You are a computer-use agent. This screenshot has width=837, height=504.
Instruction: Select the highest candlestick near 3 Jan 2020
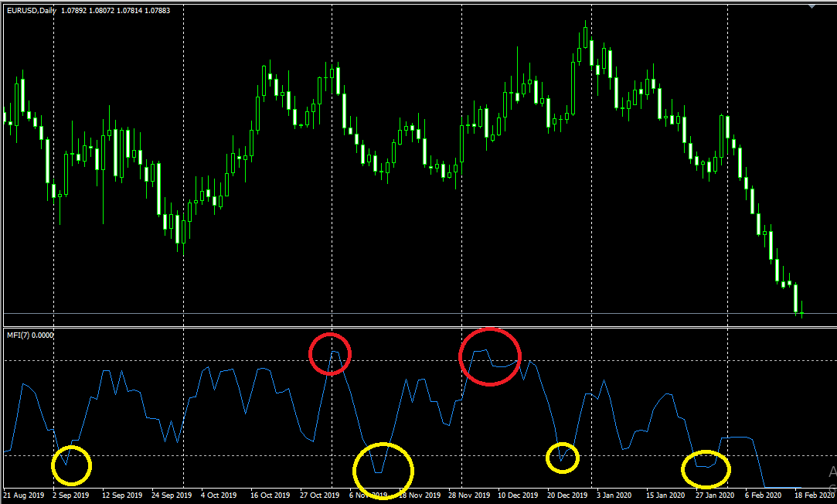click(586, 36)
